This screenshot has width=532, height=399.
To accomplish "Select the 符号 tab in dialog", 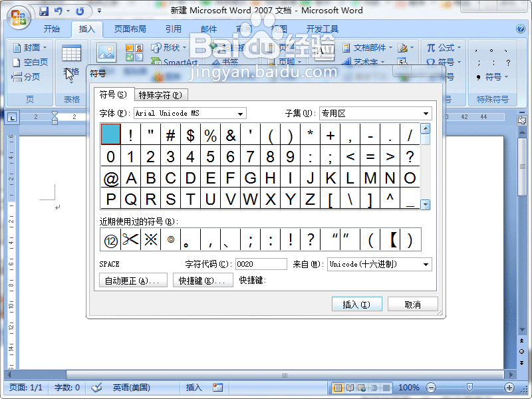I will (113, 94).
